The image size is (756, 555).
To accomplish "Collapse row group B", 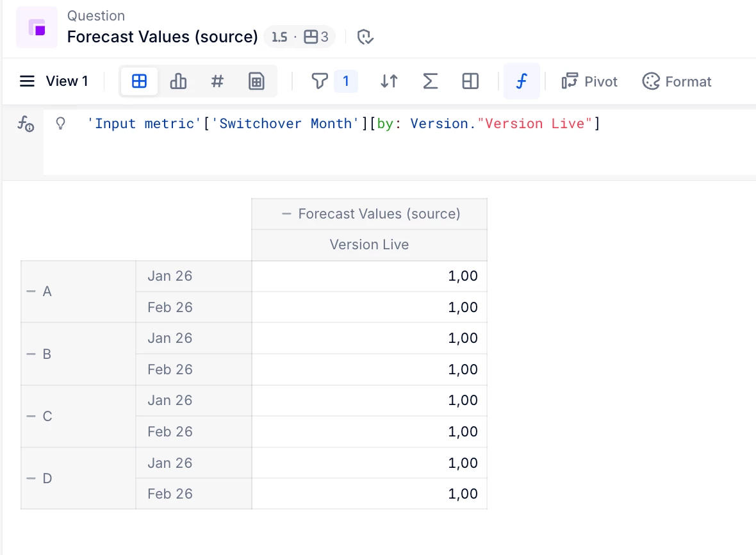I will (31, 354).
